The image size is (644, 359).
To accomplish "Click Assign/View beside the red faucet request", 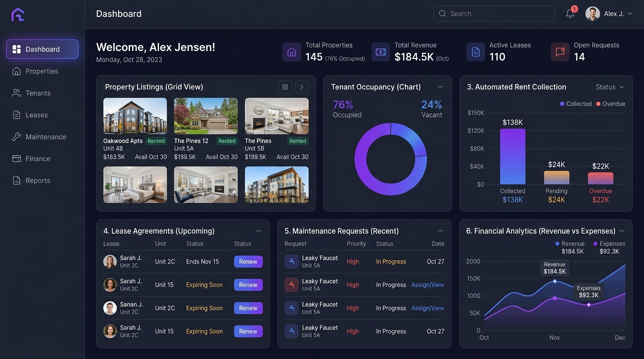I will pos(428,285).
